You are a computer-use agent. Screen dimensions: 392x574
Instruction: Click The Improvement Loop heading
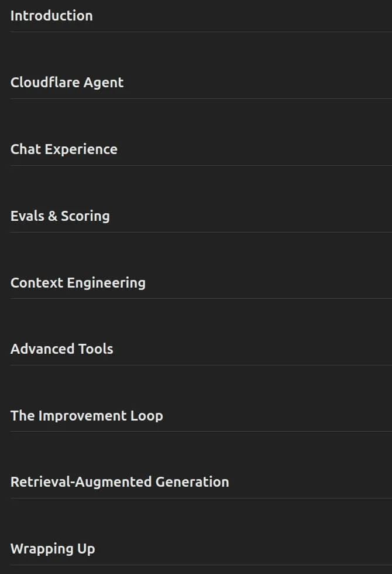pyautogui.click(x=87, y=415)
